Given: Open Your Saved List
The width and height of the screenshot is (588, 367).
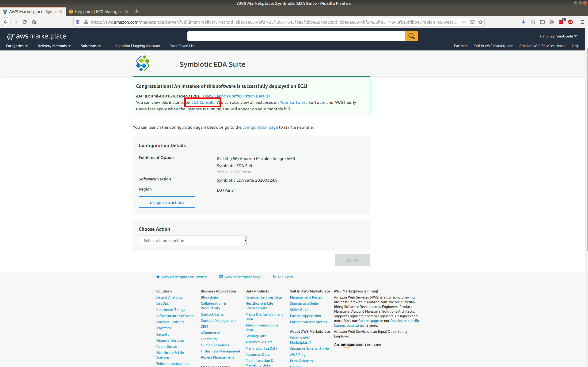Looking at the screenshot, I should click(x=182, y=46).
